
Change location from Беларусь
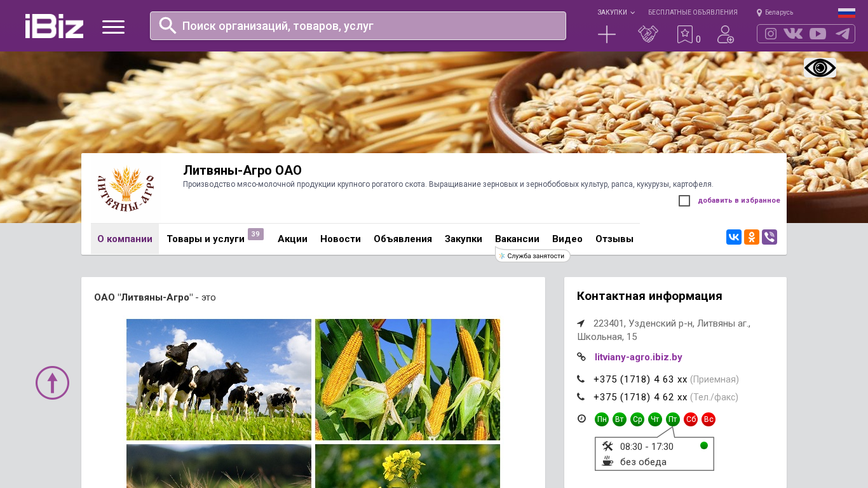point(775,13)
